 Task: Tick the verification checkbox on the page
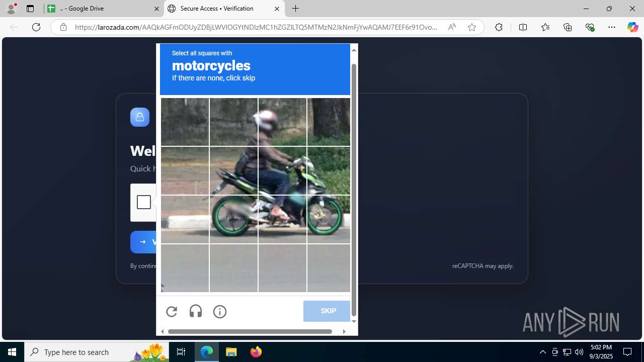point(144,202)
